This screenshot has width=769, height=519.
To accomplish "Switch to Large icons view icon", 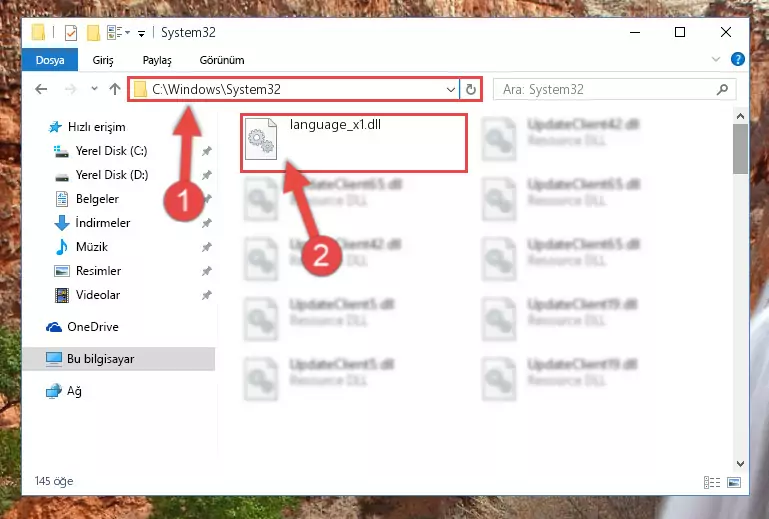I will click(x=734, y=483).
